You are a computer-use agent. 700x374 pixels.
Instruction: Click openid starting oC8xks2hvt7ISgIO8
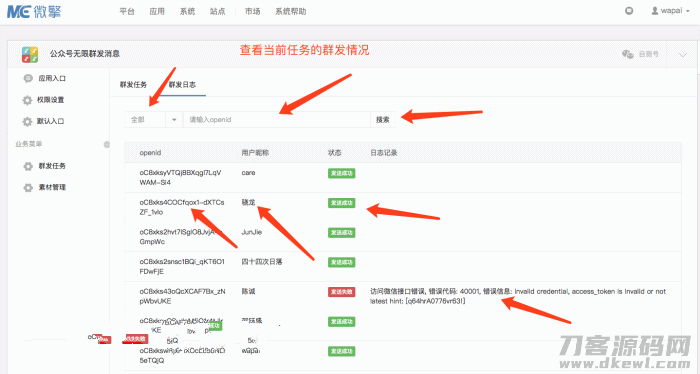pyautogui.click(x=180, y=237)
